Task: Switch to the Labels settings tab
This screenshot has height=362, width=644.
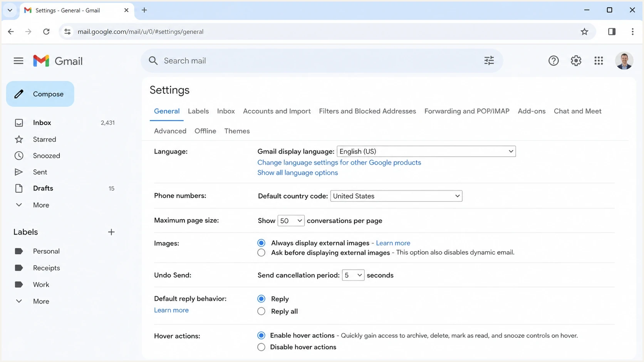Action: 198,111
